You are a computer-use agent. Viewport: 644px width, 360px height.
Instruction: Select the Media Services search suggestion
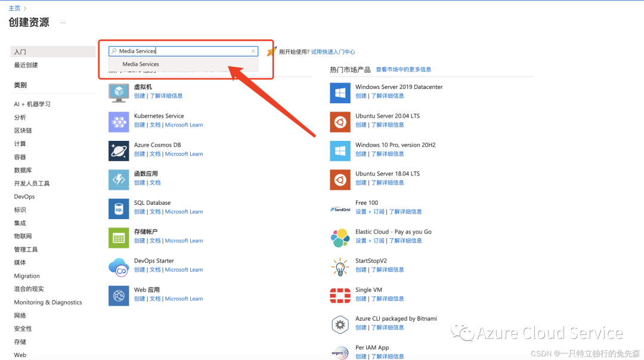click(184, 64)
